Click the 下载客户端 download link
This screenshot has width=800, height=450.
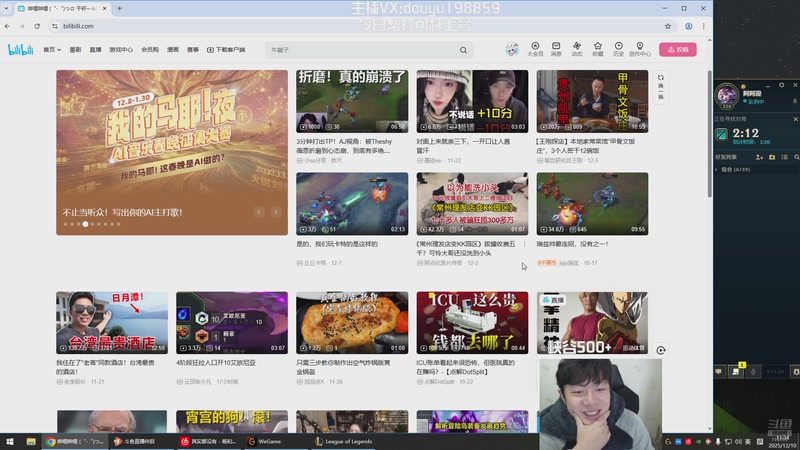pos(226,49)
